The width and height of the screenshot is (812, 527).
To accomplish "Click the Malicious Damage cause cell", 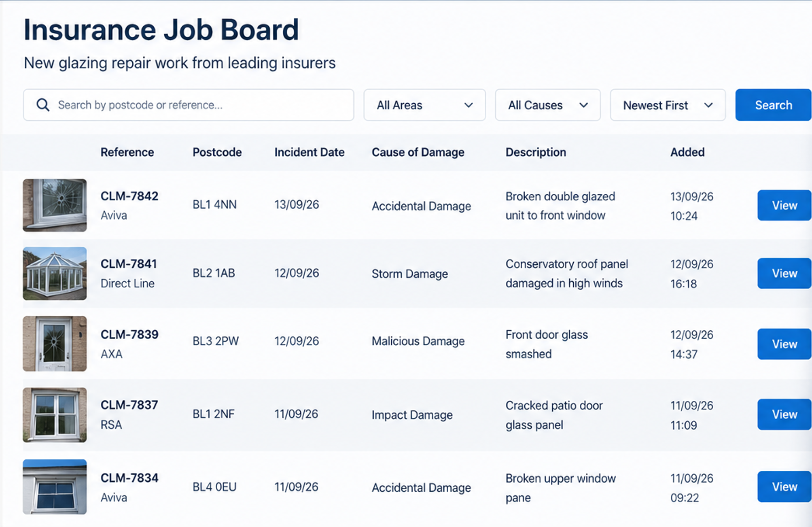I will (x=418, y=341).
